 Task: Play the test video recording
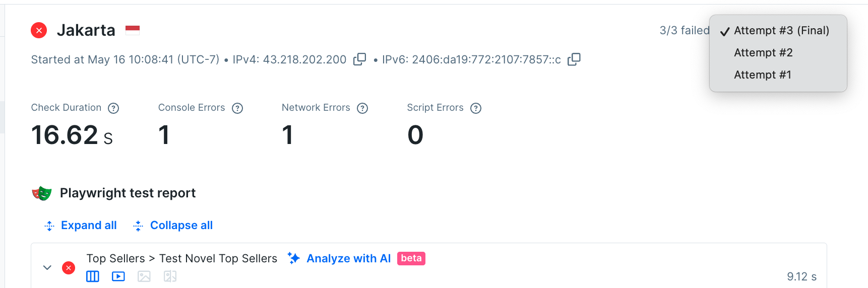click(x=118, y=276)
